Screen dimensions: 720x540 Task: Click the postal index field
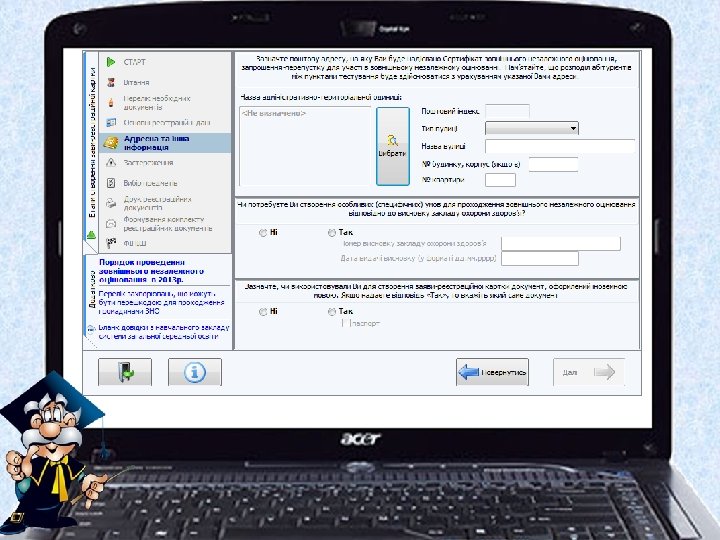point(507,111)
